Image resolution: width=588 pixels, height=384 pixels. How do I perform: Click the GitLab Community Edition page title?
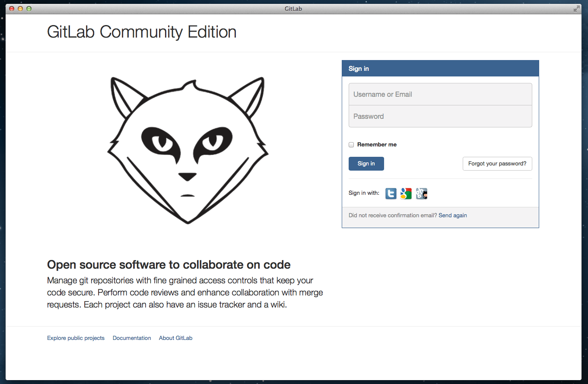(142, 32)
